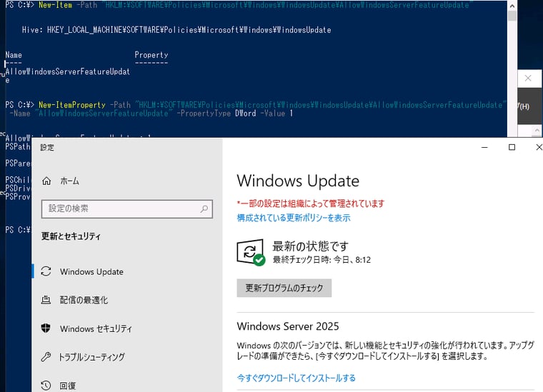Click the Recovery (回復) clock icon
Viewport: 543px width, 392px height.
pos(46,385)
